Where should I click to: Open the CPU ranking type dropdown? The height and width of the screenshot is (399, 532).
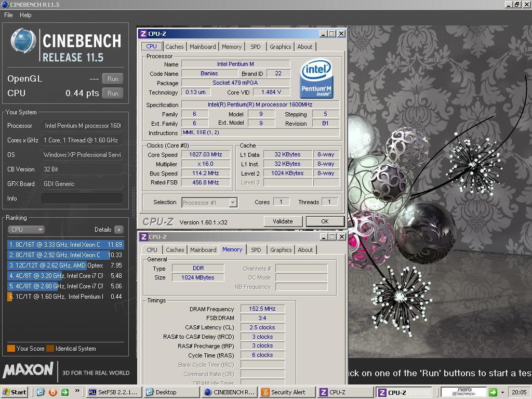[26, 229]
